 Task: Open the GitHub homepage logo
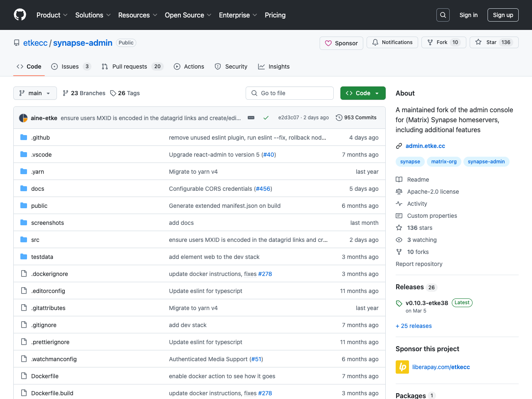(x=20, y=15)
